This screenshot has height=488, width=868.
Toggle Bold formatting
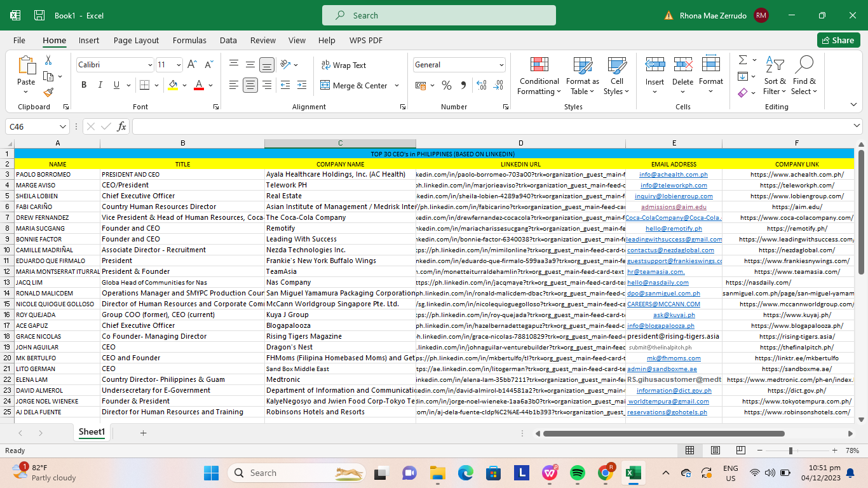tap(84, 85)
